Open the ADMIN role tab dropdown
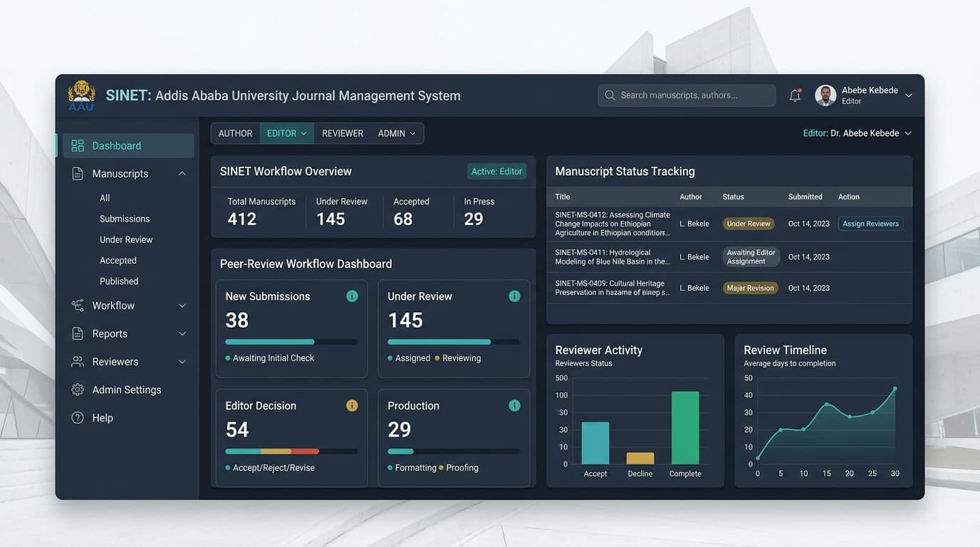The height and width of the screenshot is (547, 980). click(x=397, y=133)
